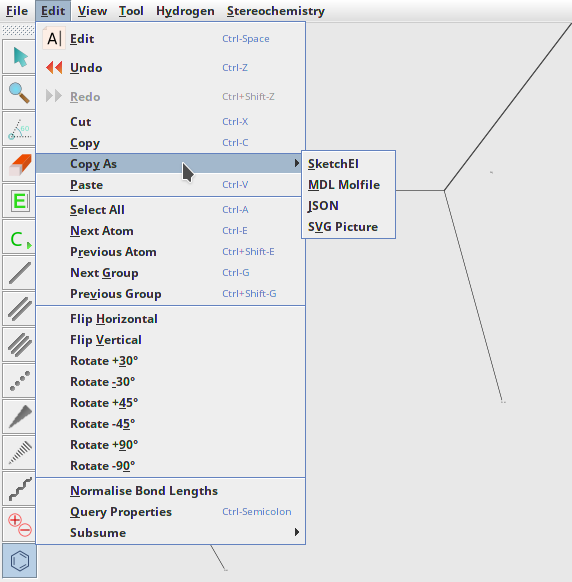
Task: Select the hexagon ring template tool
Action: [19, 561]
